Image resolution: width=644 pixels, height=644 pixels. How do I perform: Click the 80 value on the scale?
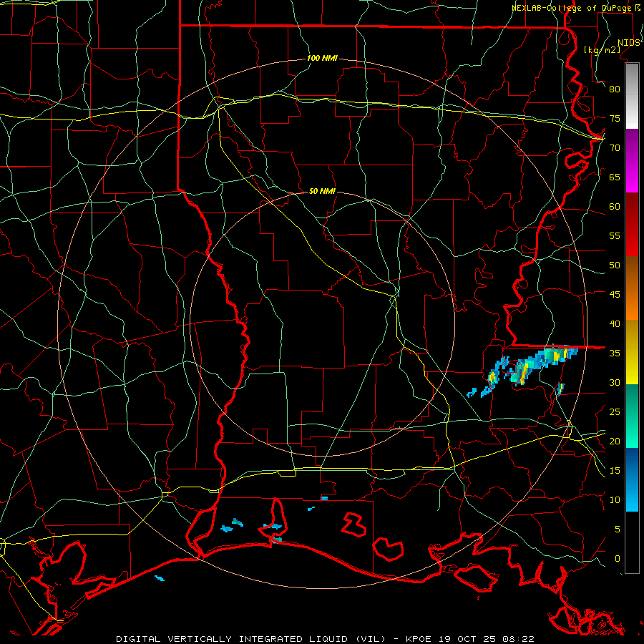tap(615, 89)
